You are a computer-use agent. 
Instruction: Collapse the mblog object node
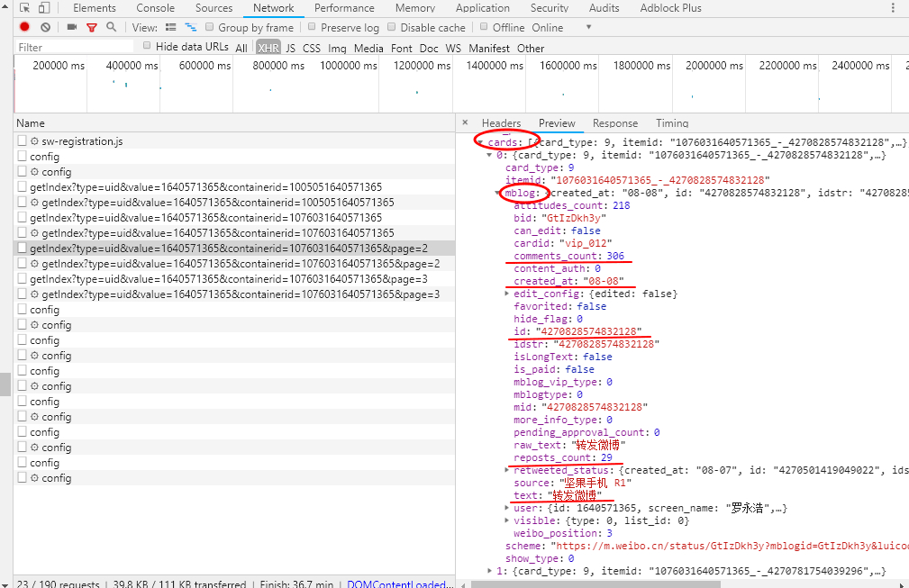pos(499,193)
